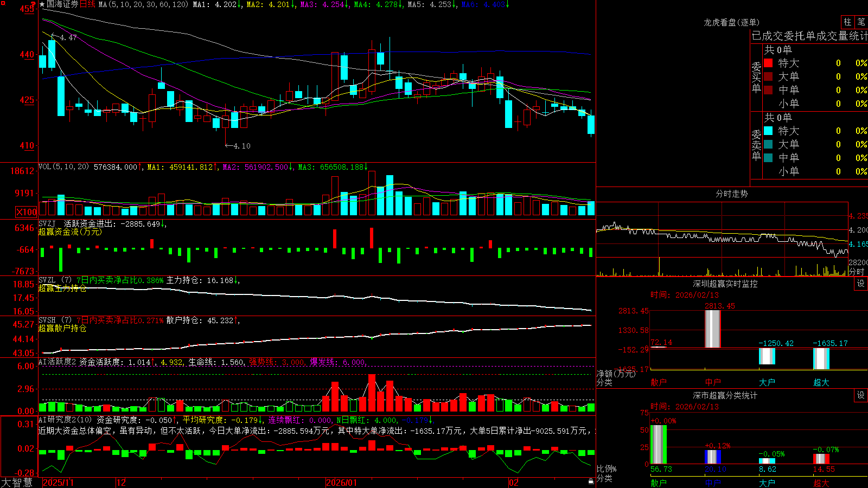Click the 国海证券 stock name

[x=62, y=4]
